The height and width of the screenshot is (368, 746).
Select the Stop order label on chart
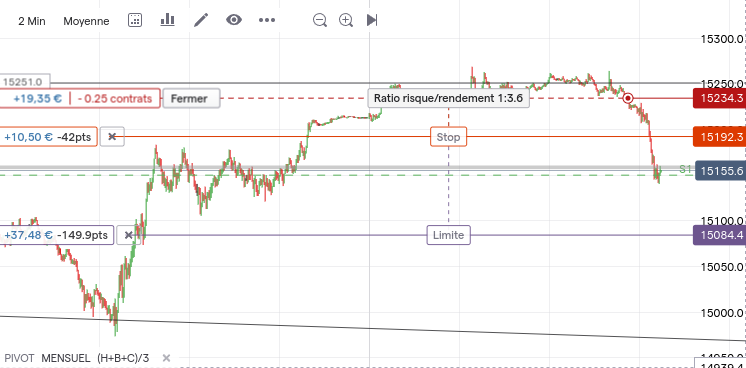[x=448, y=137]
